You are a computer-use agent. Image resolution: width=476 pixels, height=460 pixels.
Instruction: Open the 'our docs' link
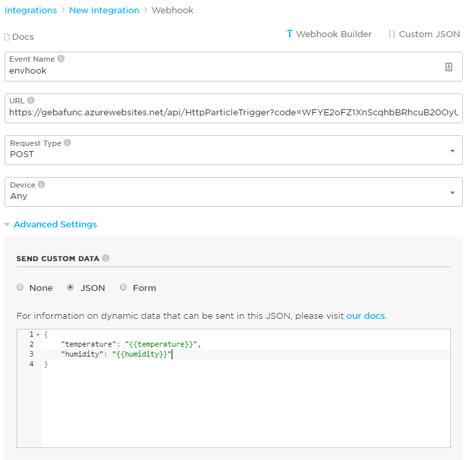[365, 316]
